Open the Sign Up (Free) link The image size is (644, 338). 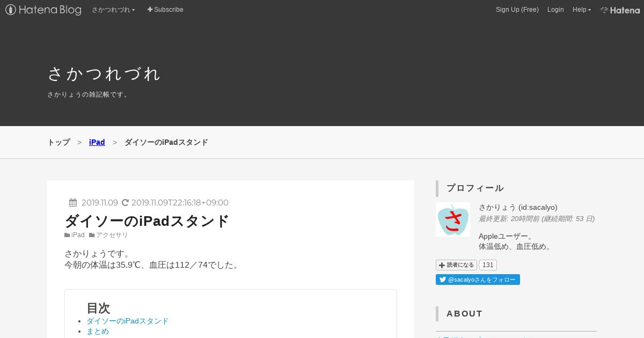point(517,10)
